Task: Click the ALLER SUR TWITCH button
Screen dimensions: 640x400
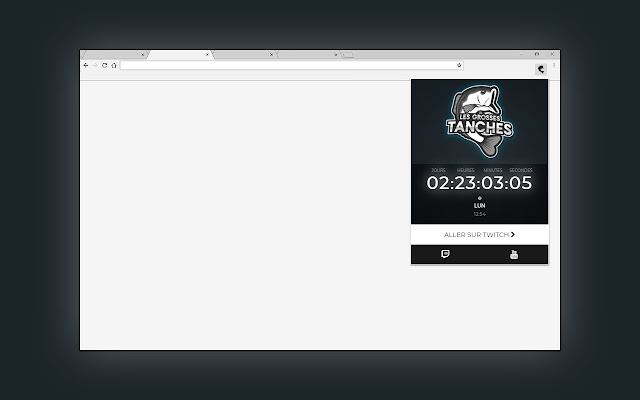Action: [480, 235]
